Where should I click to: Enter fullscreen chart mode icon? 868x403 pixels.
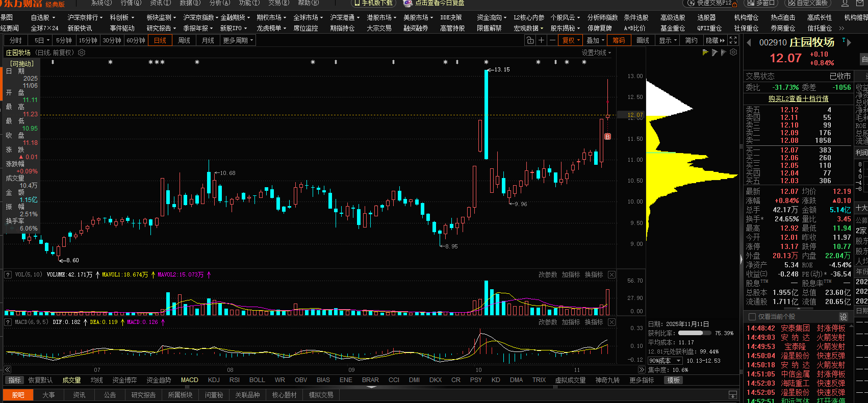coord(733,40)
